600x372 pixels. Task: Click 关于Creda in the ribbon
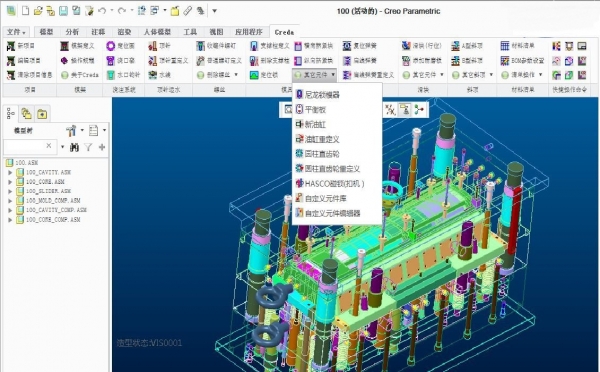(80, 75)
